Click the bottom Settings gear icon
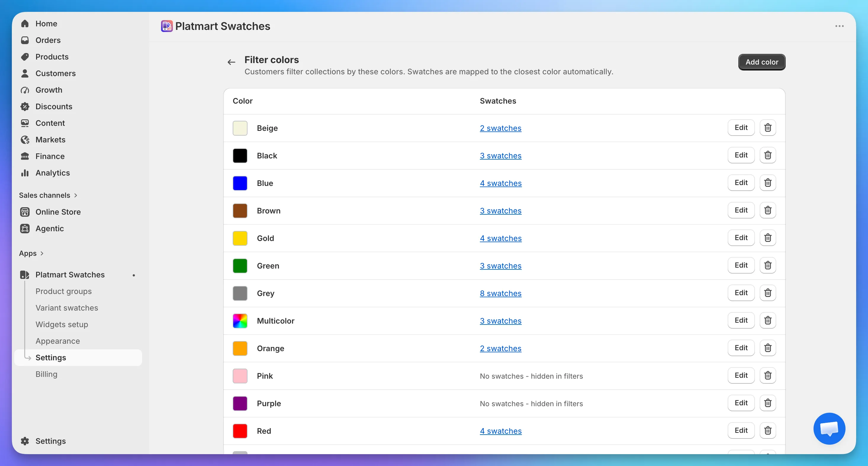 [x=25, y=441]
